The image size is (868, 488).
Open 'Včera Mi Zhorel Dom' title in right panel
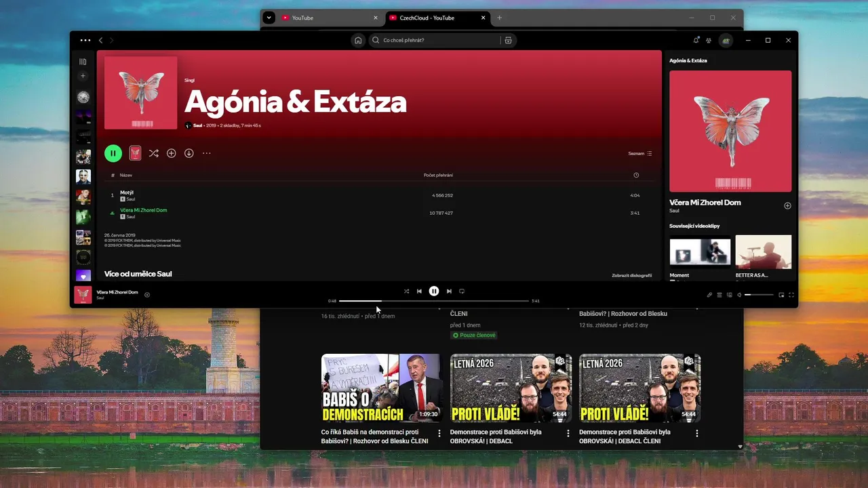[705, 202]
